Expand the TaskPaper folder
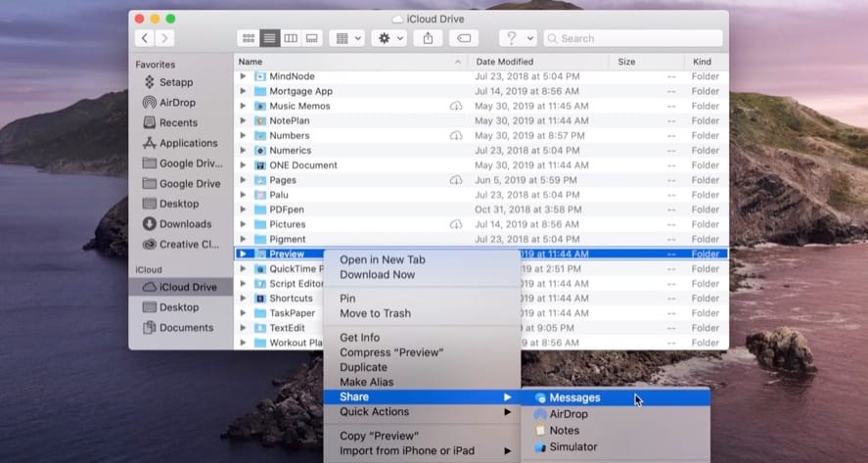 tap(243, 313)
